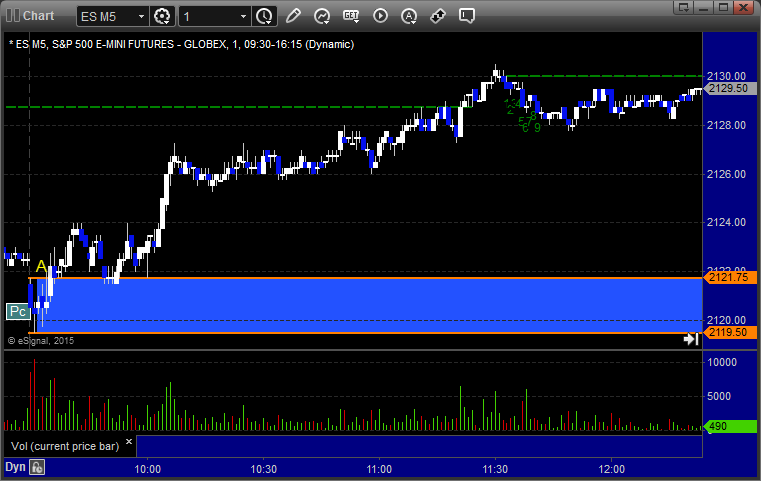Open the time template clock menu
Viewport: 761px width, 481px height.
pos(265,16)
